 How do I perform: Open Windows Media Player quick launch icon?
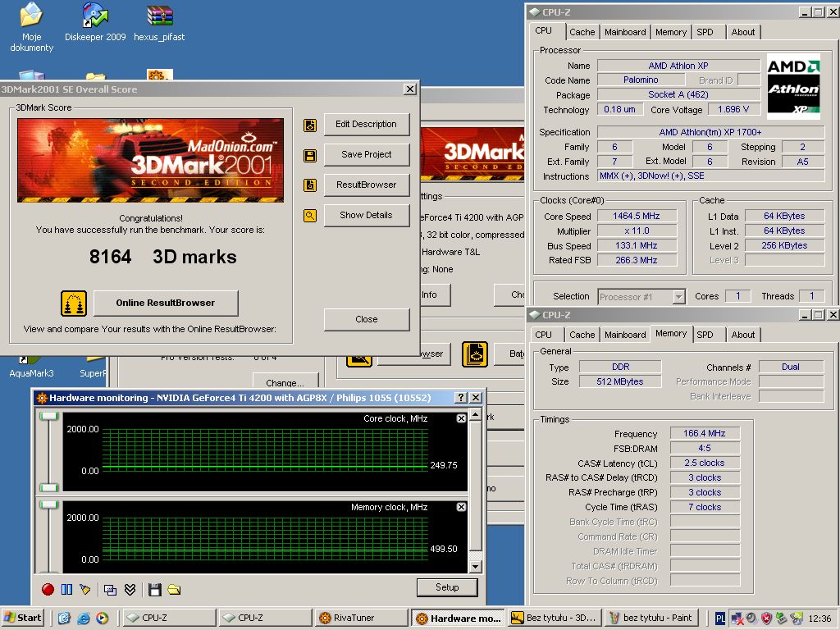click(x=102, y=618)
